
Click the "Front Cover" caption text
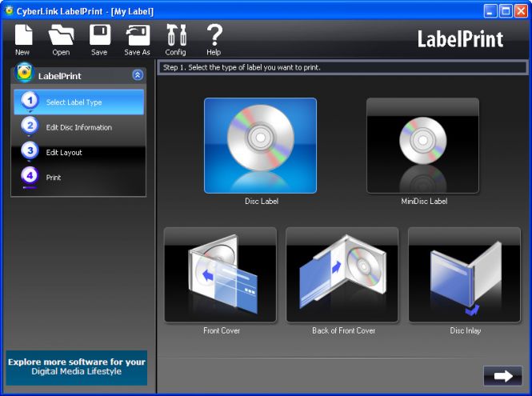222,330
